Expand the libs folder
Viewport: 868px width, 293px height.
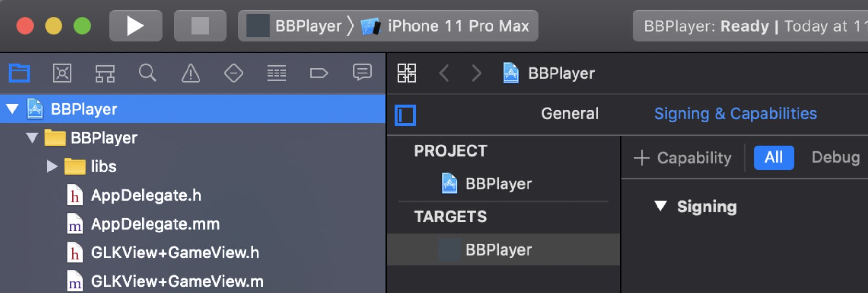[52, 166]
